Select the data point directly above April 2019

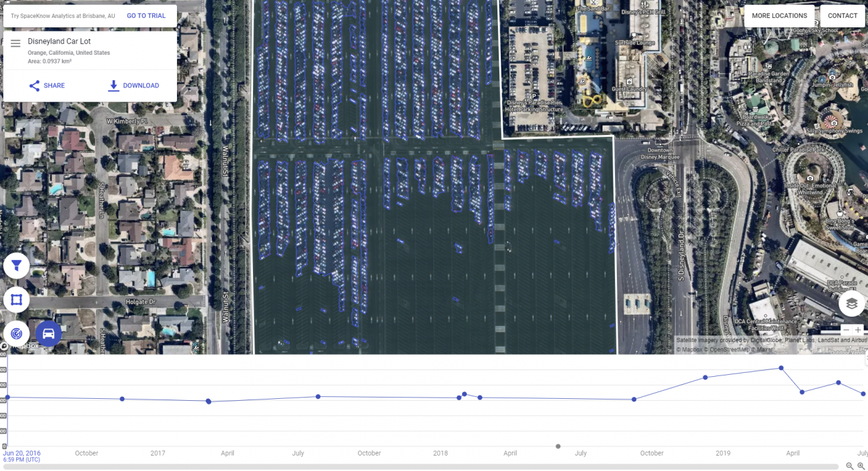802,392
